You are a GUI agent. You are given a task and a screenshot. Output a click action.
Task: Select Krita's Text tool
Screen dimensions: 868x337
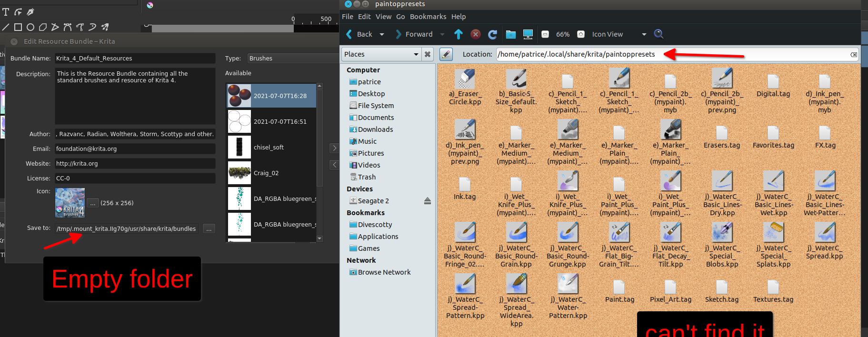click(x=6, y=12)
